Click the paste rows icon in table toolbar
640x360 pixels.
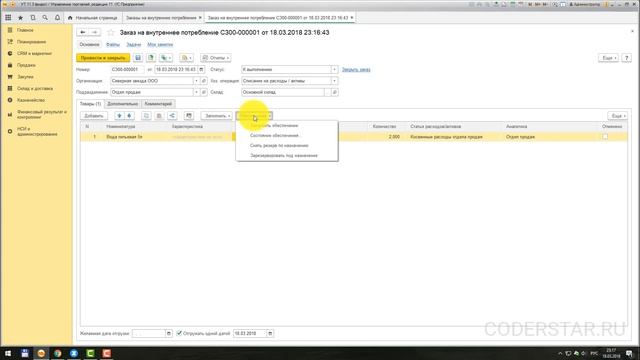click(x=159, y=116)
